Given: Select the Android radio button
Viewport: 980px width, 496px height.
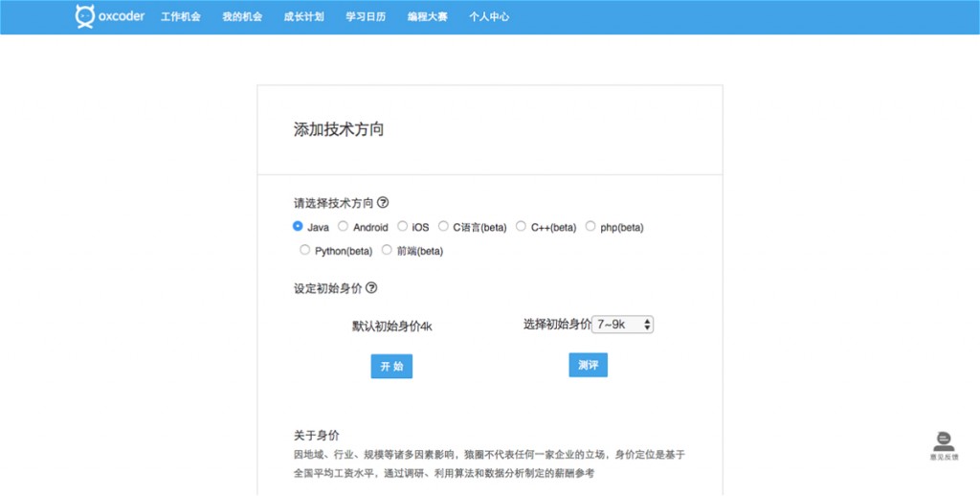Looking at the screenshot, I should 343,227.
